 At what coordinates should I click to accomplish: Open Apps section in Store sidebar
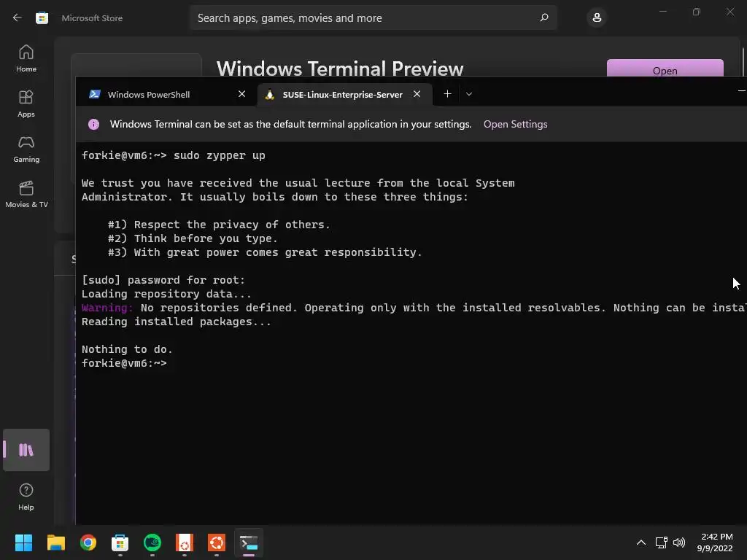[x=26, y=104]
